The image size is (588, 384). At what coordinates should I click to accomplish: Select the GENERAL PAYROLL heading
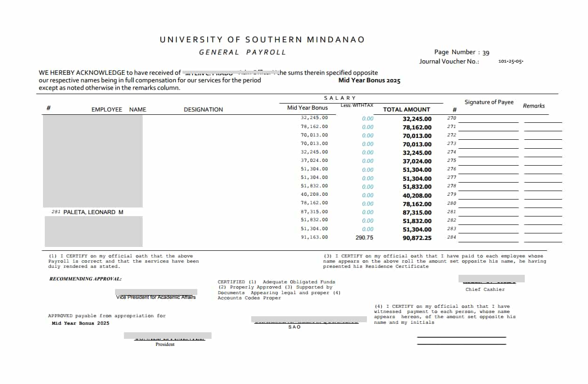pos(243,52)
